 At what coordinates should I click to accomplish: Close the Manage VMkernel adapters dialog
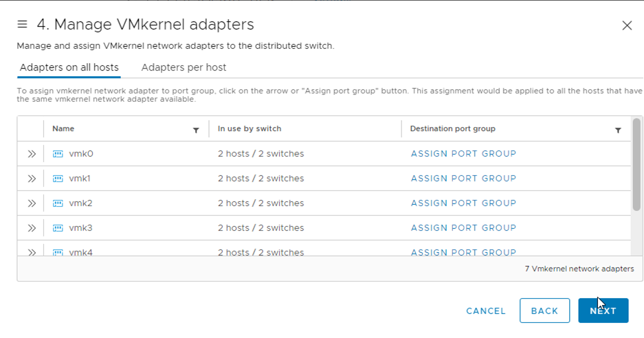click(x=627, y=25)
